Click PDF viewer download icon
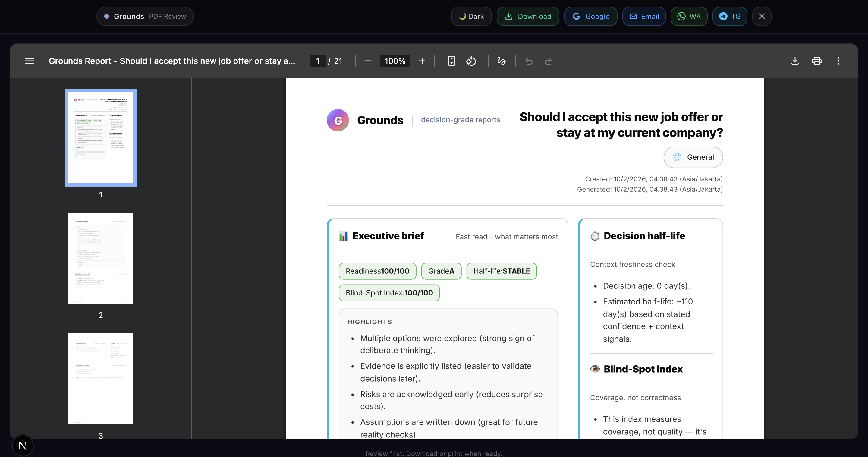Image resolution: width=868 pixels, height=457 pixels. click(795, 61)
